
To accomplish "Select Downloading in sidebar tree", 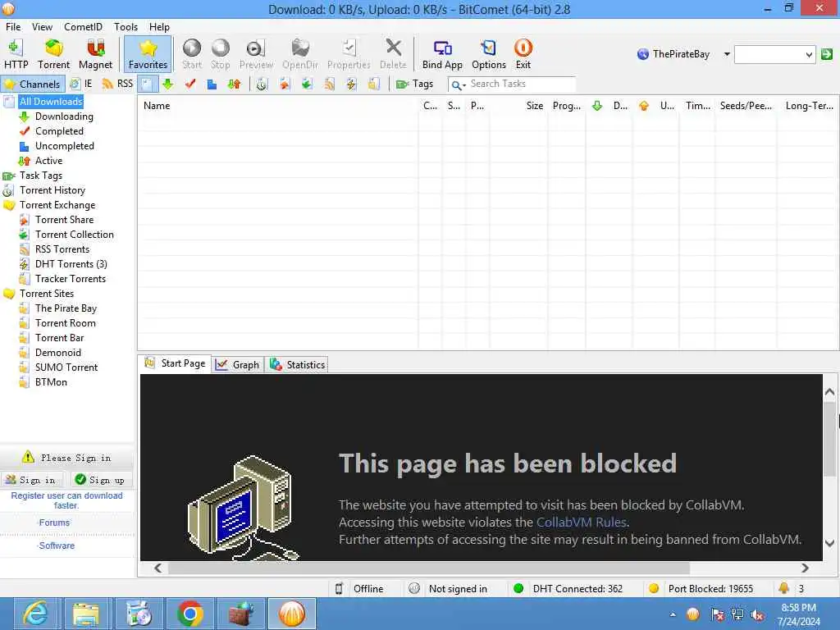I will pos(64,116).
